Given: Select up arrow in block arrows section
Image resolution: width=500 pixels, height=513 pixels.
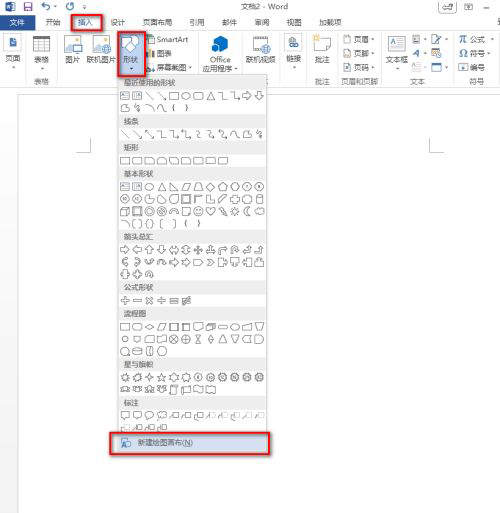Looking at the screenshot, I should pyautogui.click(x=149, y=249).
